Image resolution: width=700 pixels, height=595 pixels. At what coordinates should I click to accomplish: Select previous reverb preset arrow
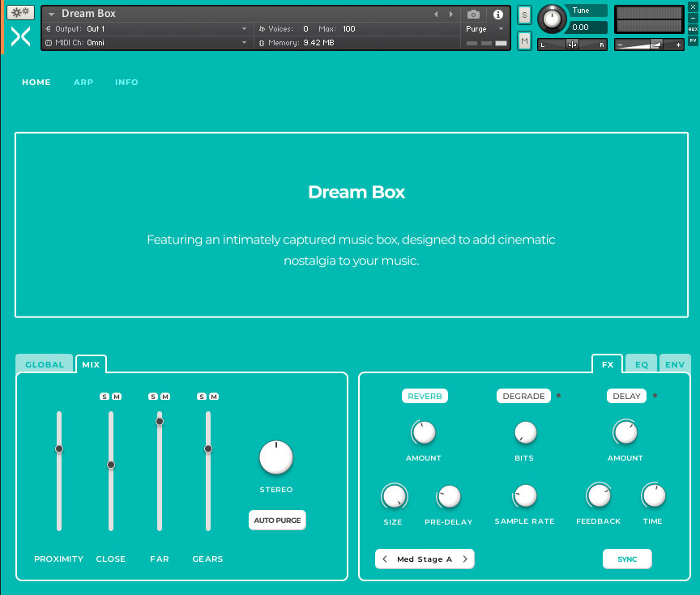[385, 559]
